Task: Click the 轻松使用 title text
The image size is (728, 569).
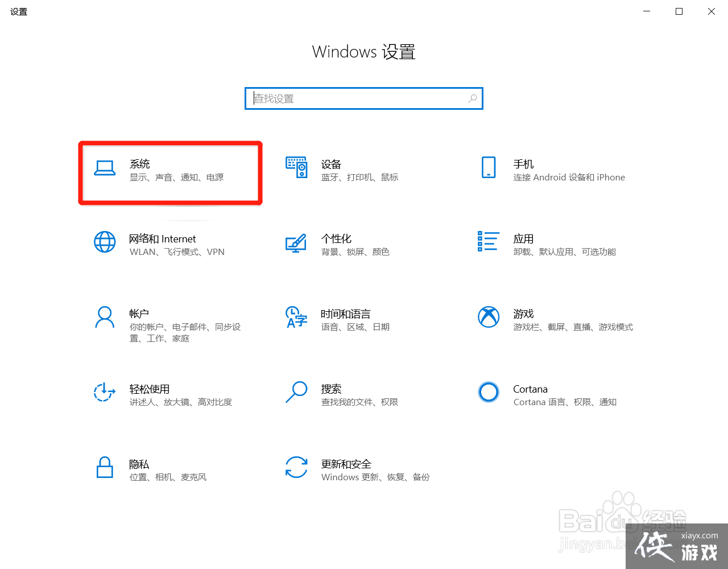Action: tap(150, 389)
